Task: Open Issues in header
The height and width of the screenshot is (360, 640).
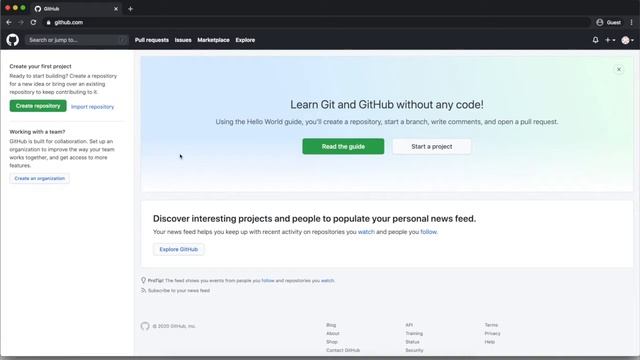Action: point(183,40)
